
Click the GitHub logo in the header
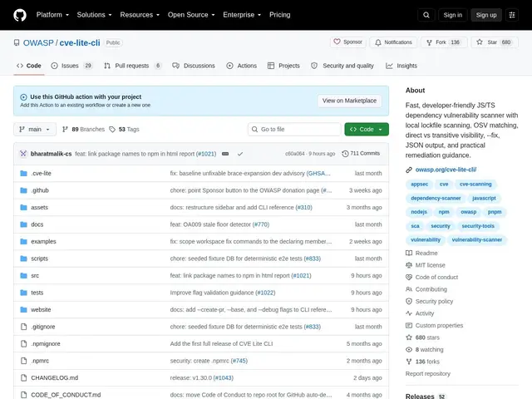tap(20, 15)
